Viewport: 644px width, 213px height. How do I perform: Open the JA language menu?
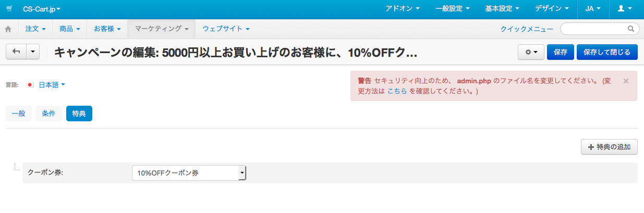(x=593, y=9)
